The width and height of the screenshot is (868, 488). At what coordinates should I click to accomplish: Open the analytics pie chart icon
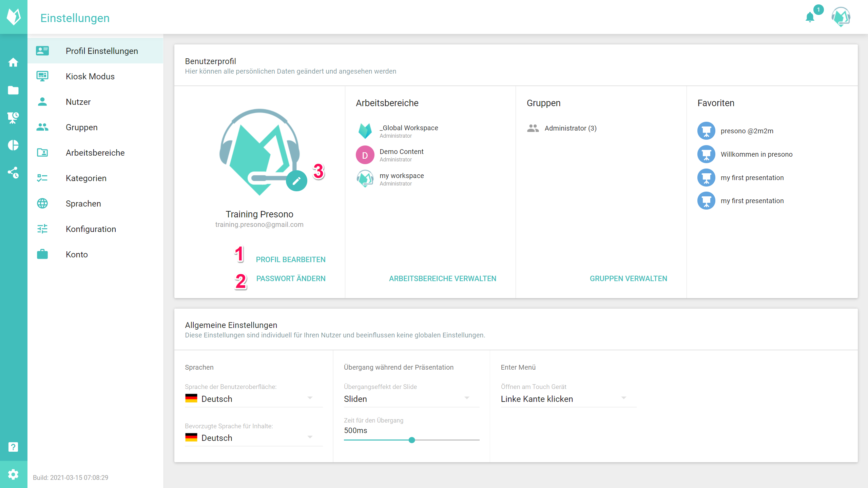[x=13, y=145]
